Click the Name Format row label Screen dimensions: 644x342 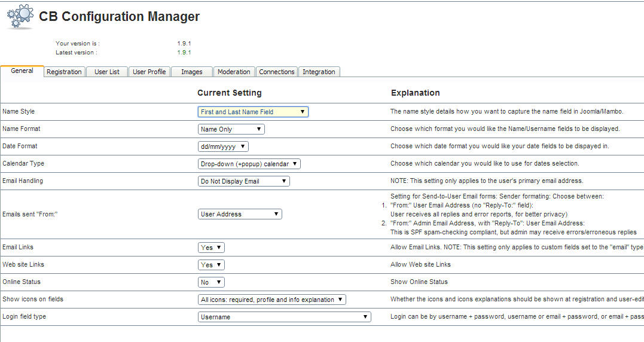point(22,129)
